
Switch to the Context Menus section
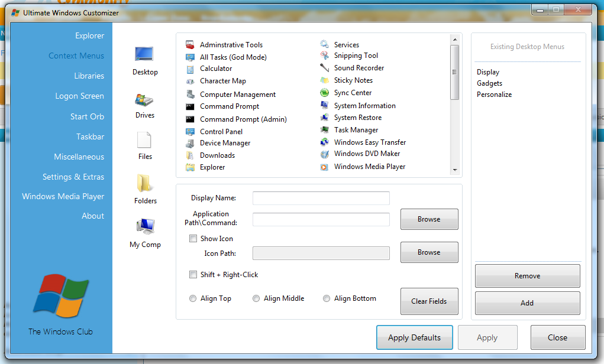(x=76, y=56)
